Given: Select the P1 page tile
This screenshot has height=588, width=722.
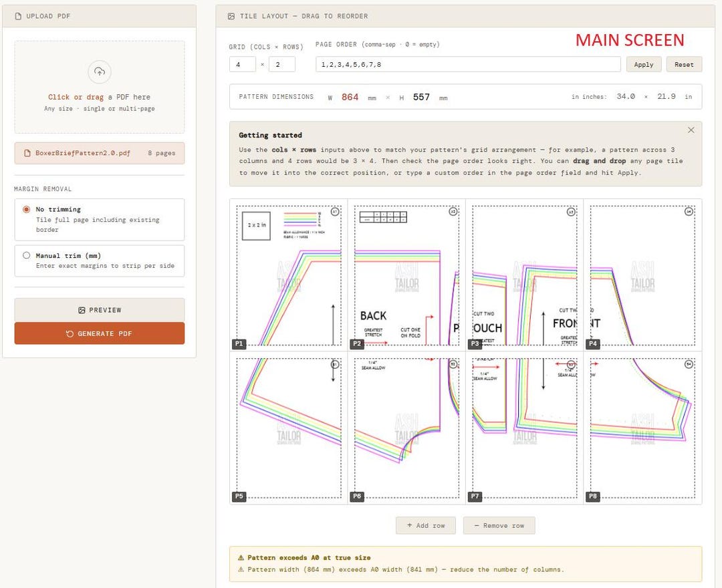Looking at the screenshot, I should click(289, 275).
